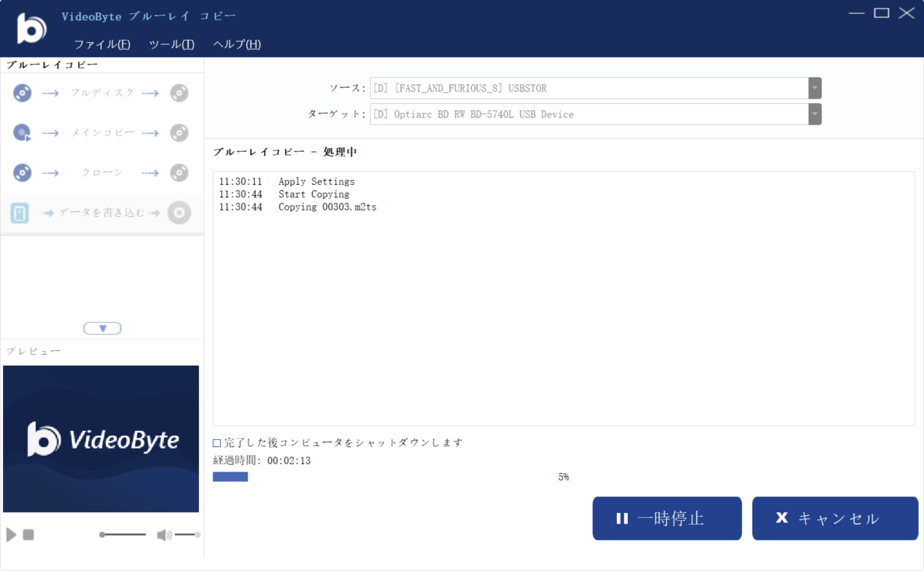Stop preview playback with stop button
This screenshot has height=571, width=924.
pos(27,535)
